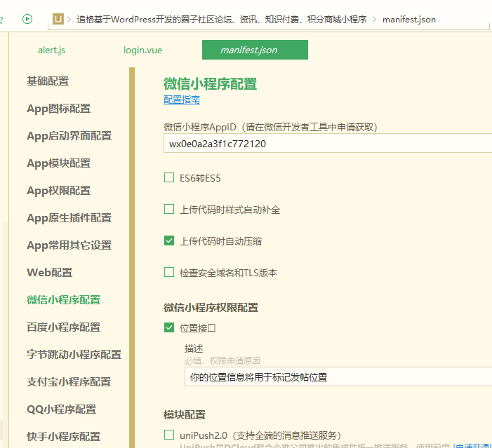
Task: Open the Web配置 section
Action: tap(50, 272)
